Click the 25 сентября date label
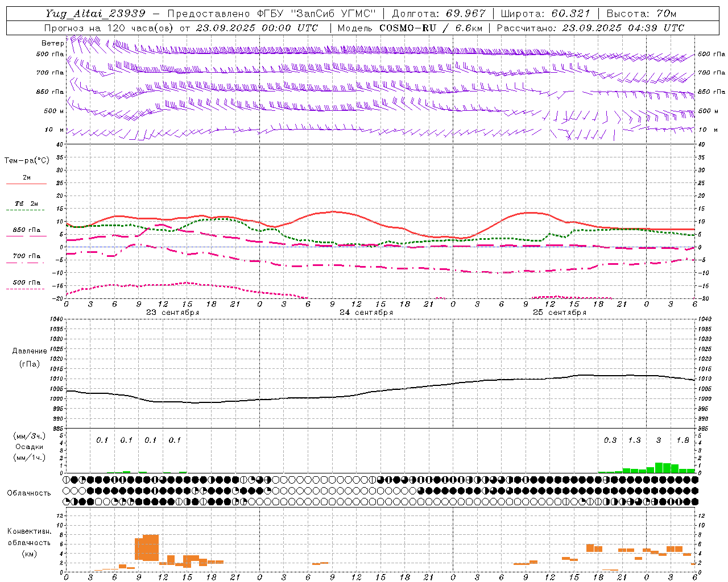The image size is (728, 582). click(560, 313)
